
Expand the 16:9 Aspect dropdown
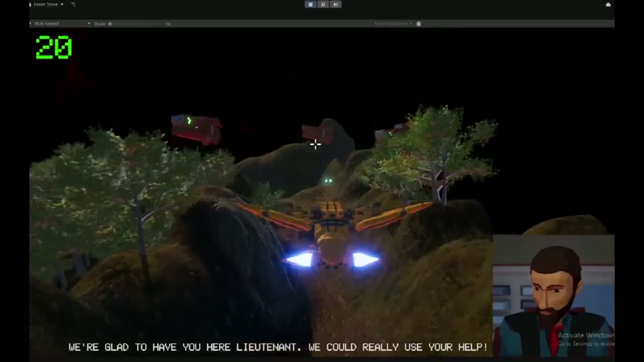click(60, 24)
